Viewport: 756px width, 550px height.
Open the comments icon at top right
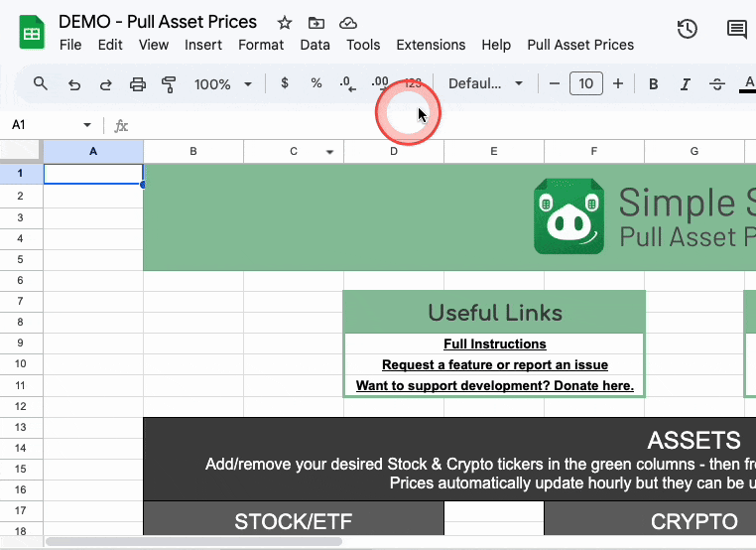tap(737, 29)
